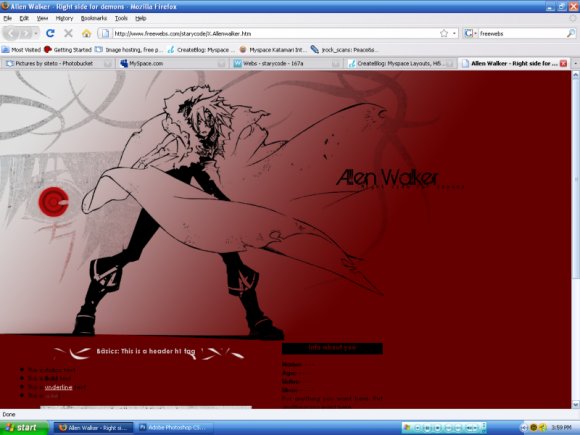The height and width of the screenshot is (435, 580).
Task: Open the CreateBlog Myspace bookmark
Action: pos(201,50)
